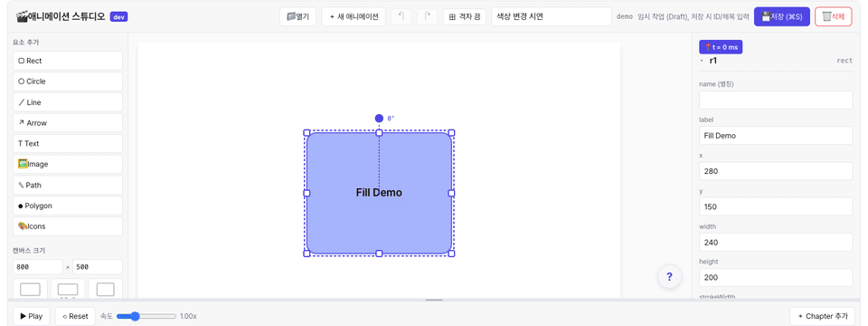This screenshot has height=326, width=868.
Task: Select the third canvas size preset thumbnail
Action: (105, 289)
